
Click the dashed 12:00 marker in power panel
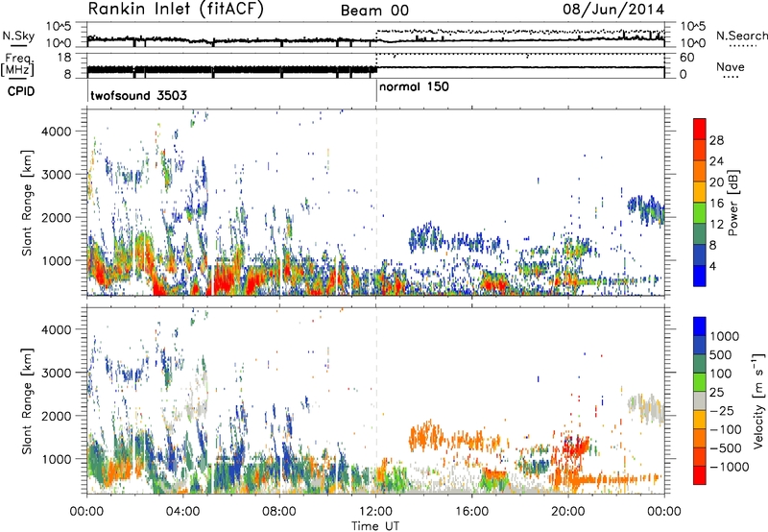click(x=376, y=203)
